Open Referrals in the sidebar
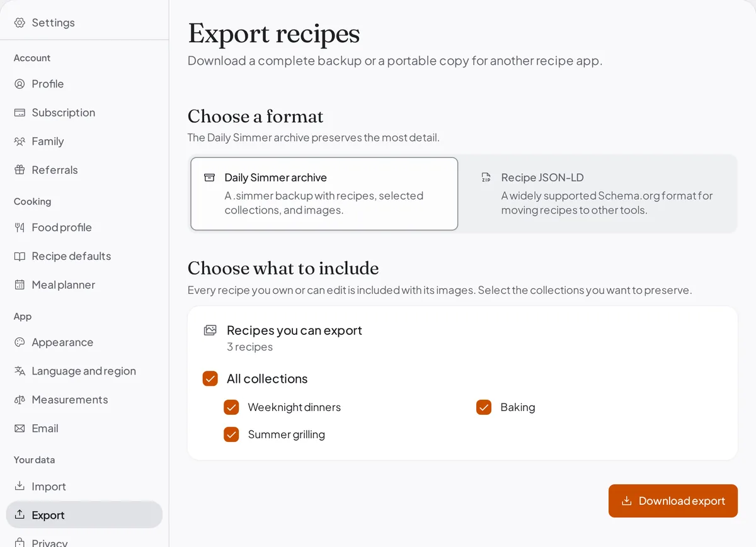Screen dimensions: 756x547 (84, 170)
